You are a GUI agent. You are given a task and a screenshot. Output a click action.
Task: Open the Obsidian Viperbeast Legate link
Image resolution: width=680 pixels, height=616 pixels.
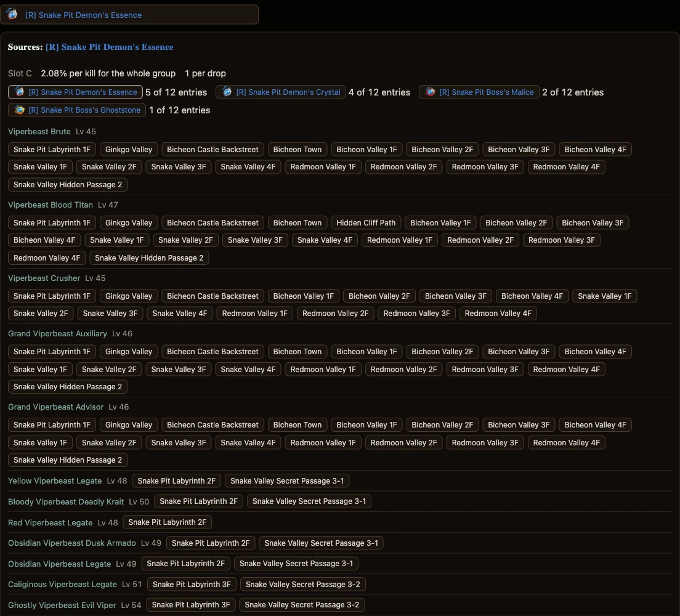coord(59,564)
